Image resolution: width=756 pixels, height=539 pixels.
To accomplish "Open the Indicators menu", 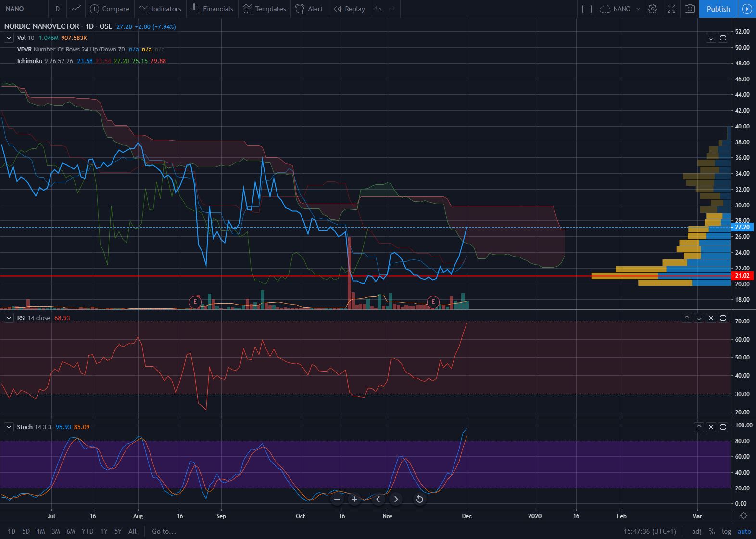I will [160, 9].
